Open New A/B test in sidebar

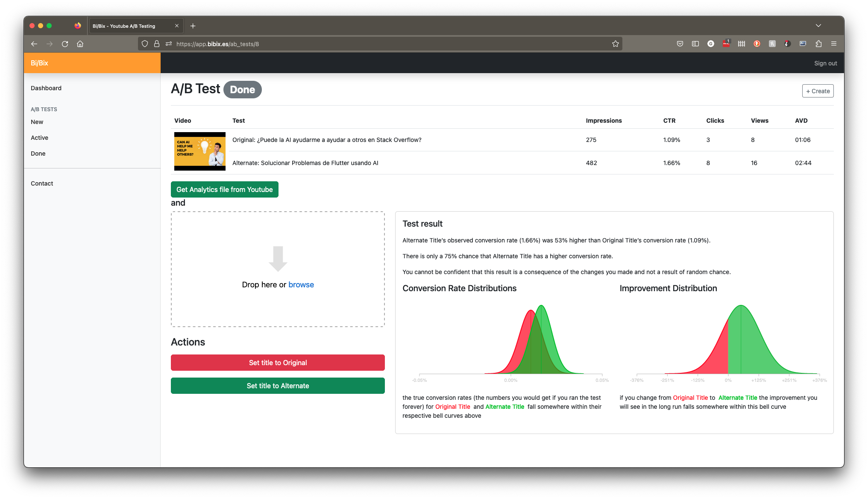pos(37,122)
